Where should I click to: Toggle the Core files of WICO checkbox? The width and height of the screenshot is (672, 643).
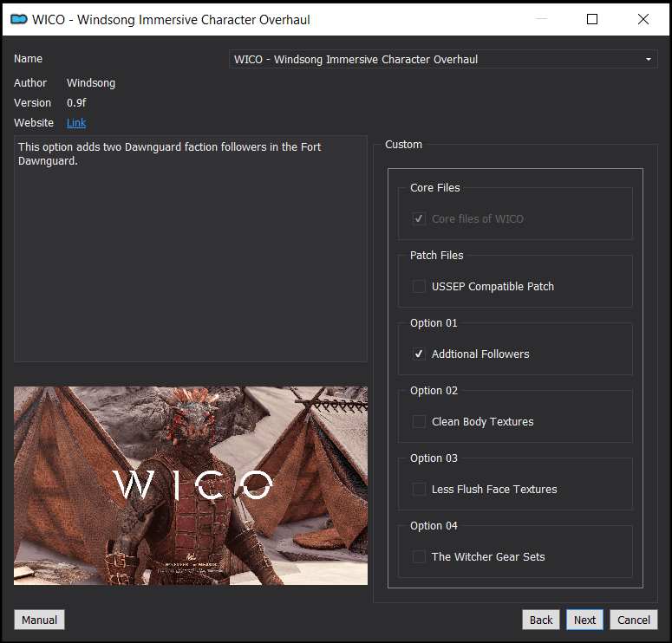coord(419,219)
